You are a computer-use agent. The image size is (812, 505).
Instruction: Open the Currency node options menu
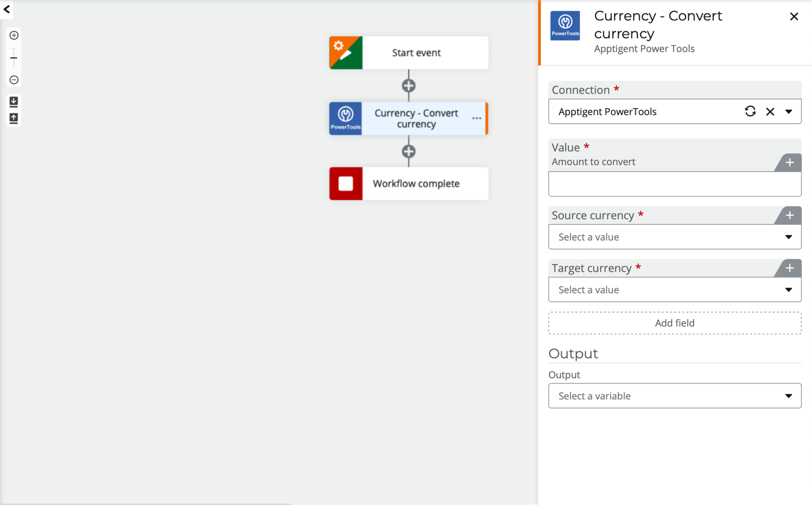point(476,118)
